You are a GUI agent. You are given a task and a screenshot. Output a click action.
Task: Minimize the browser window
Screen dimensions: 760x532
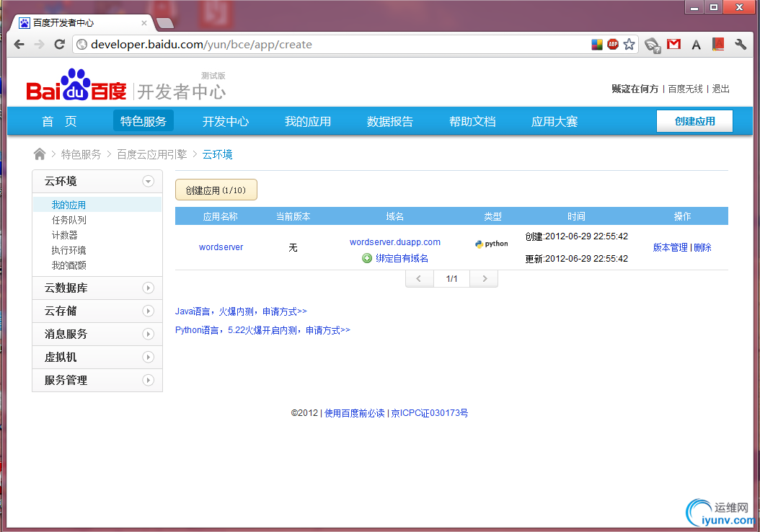694,6
